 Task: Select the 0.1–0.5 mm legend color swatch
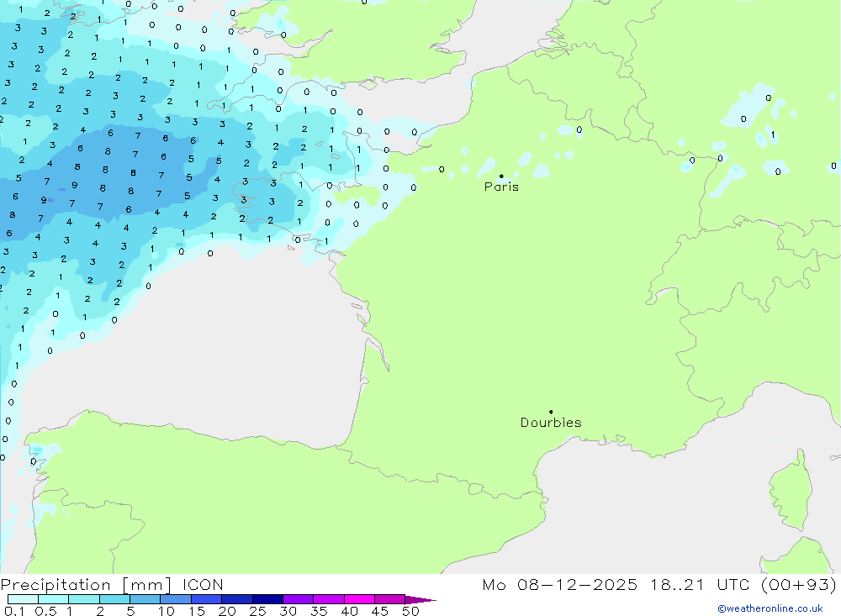pyautogui.click(x=23, y=599)
